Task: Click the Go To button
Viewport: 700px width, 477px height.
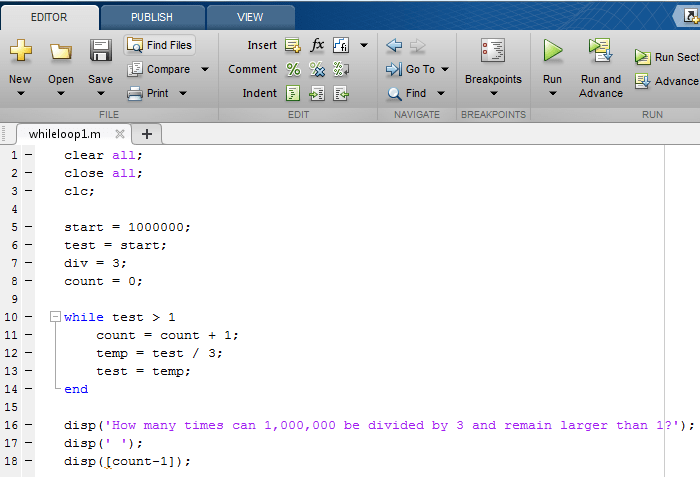Action: pyautogui.click(x=410, y=69)
